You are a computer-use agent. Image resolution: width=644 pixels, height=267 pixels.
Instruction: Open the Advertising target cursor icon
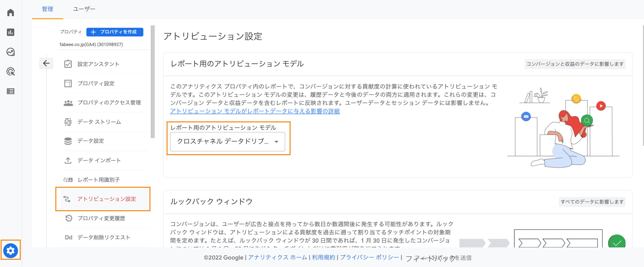[11, 72]
